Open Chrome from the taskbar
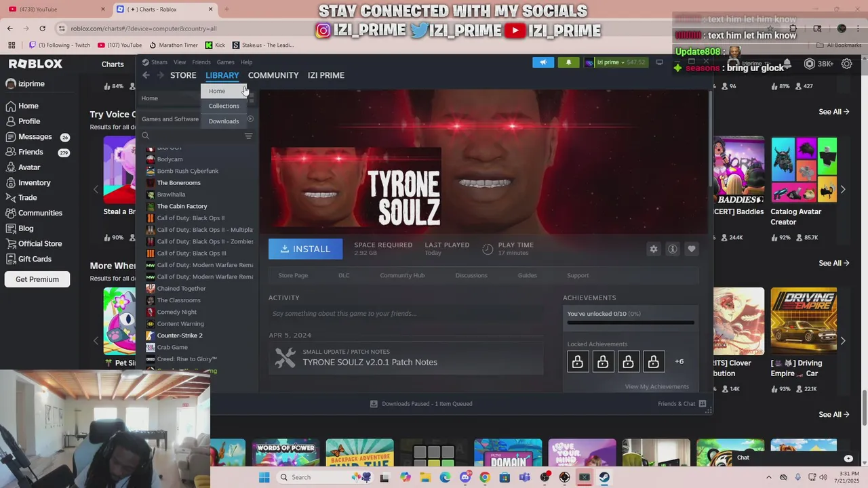 (485, 477)
